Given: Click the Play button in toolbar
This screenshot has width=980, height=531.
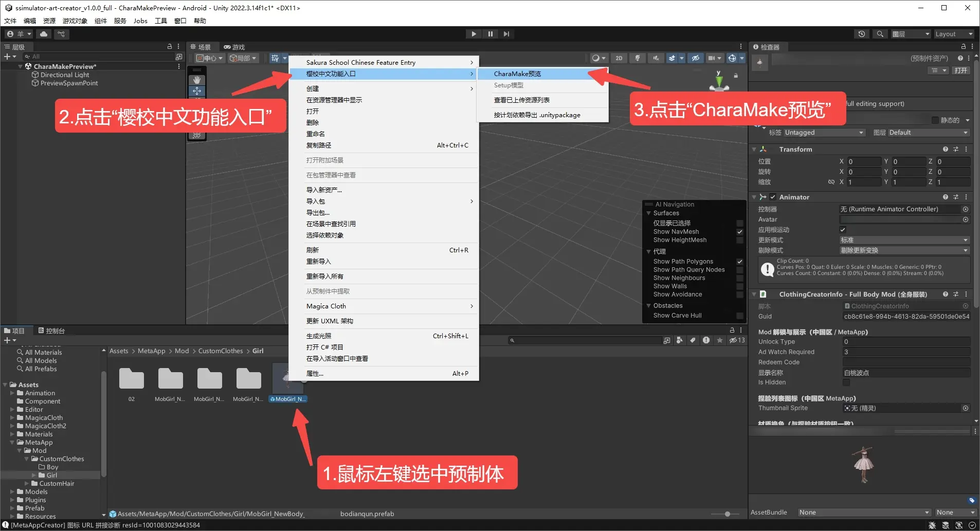Looking at the screenshot, I should (474, 34).
